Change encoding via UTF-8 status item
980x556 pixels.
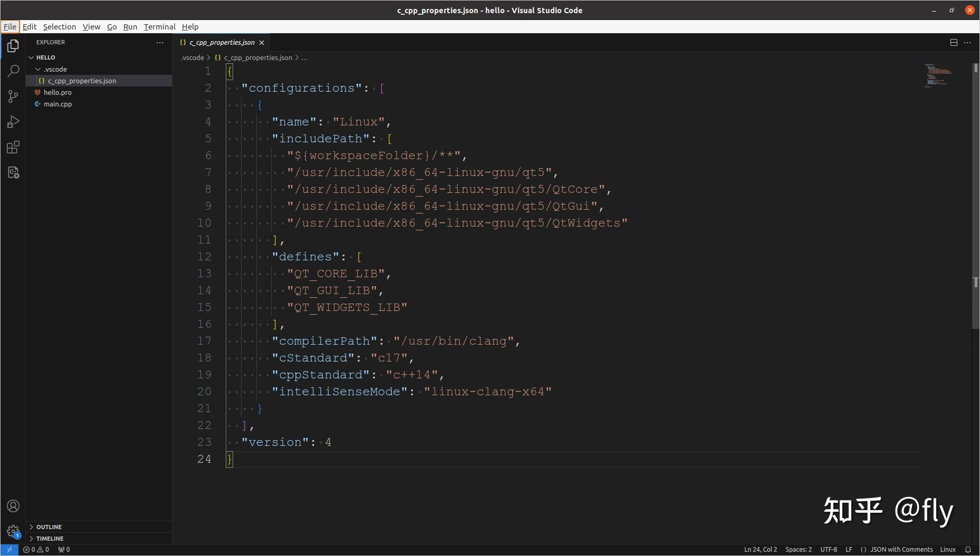tap(829, 549)
